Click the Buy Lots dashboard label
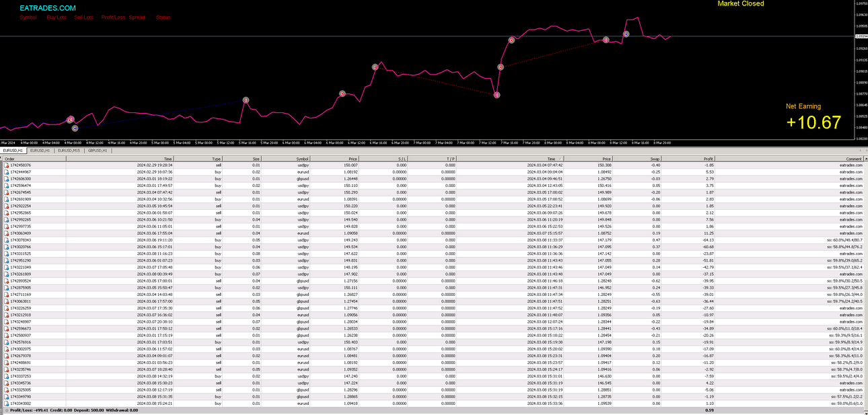This screenshot has width=868, height=415. pyautogui.click(x=57, y=17)
